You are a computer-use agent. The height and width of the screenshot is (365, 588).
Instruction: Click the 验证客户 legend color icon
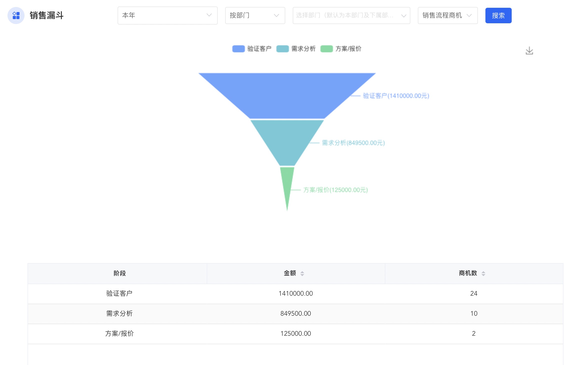coord(238,49)
